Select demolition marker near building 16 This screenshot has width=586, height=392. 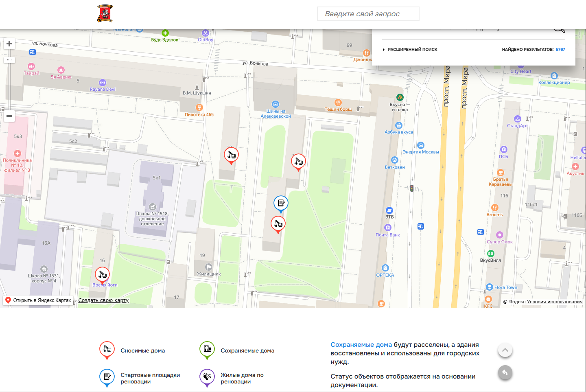102,275
